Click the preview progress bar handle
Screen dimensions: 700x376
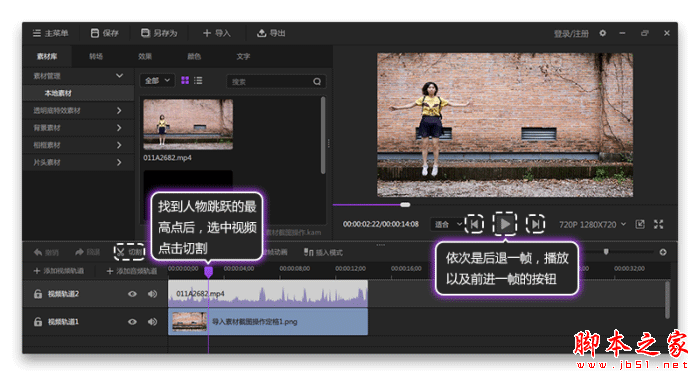coord(405,205)
